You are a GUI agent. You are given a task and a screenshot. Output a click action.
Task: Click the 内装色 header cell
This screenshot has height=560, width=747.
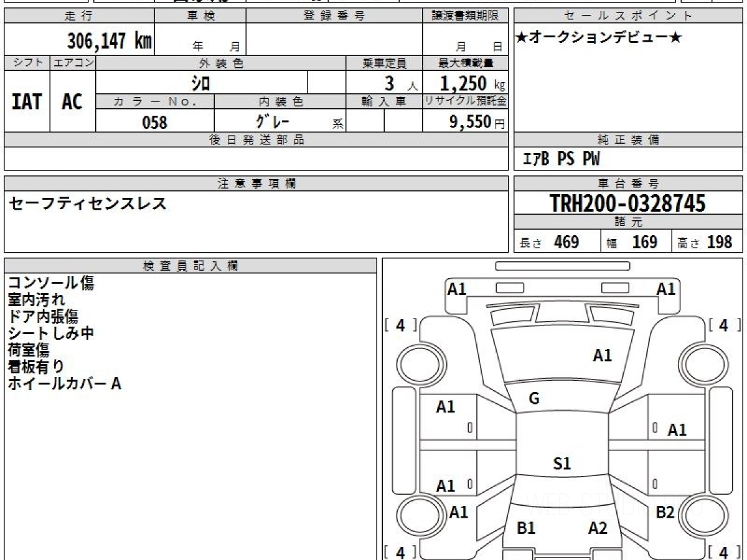click(x=280, y=101)
